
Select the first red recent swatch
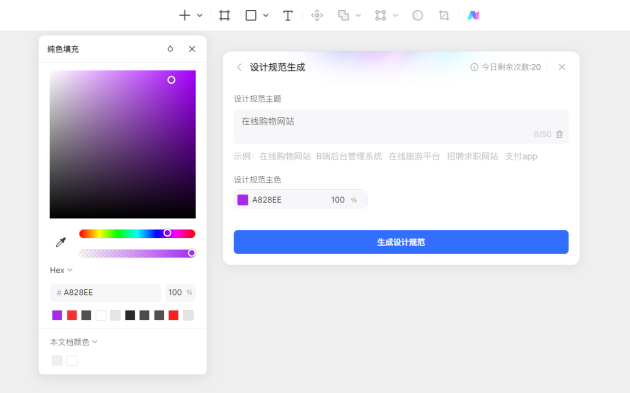[72, 315]
